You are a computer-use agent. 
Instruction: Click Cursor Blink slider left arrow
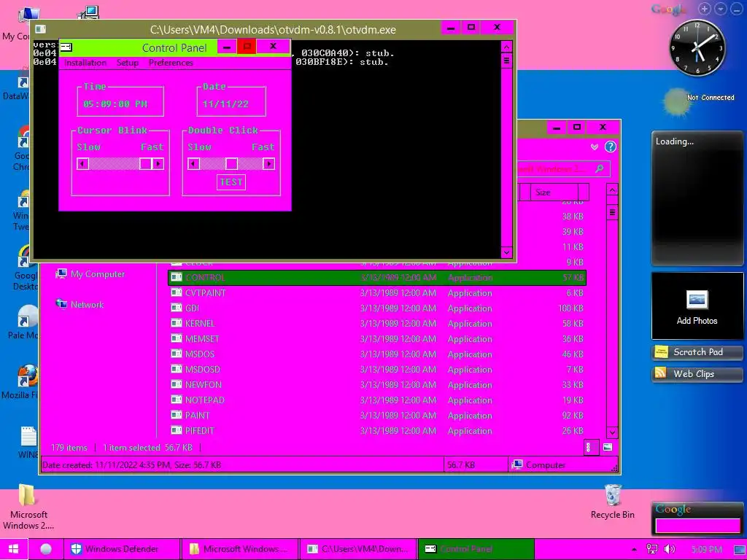(x=82, y=164)
